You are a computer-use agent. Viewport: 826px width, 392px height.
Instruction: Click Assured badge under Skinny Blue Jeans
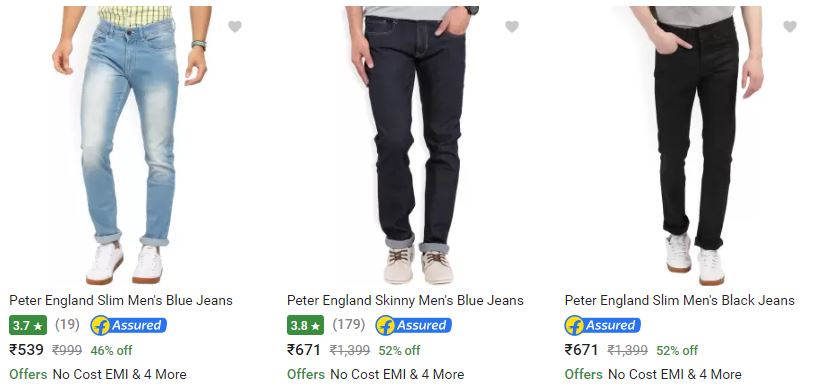(x=414, y=326)
